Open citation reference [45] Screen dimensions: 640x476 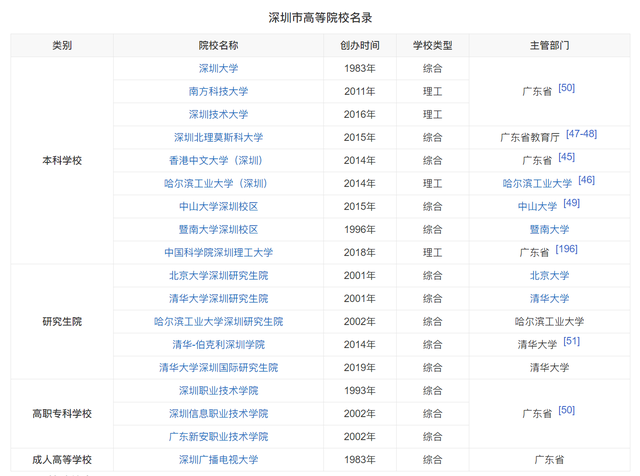click(567, 157)
